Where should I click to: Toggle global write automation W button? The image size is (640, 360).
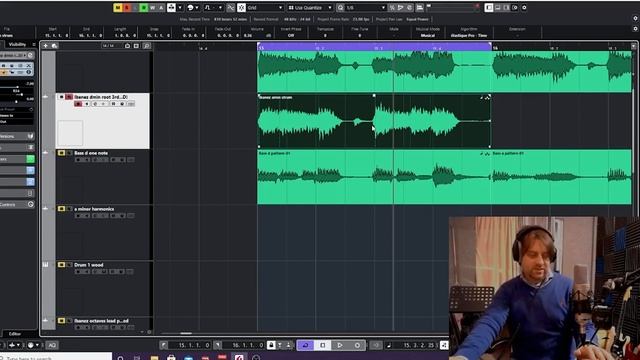click(153, 8)
